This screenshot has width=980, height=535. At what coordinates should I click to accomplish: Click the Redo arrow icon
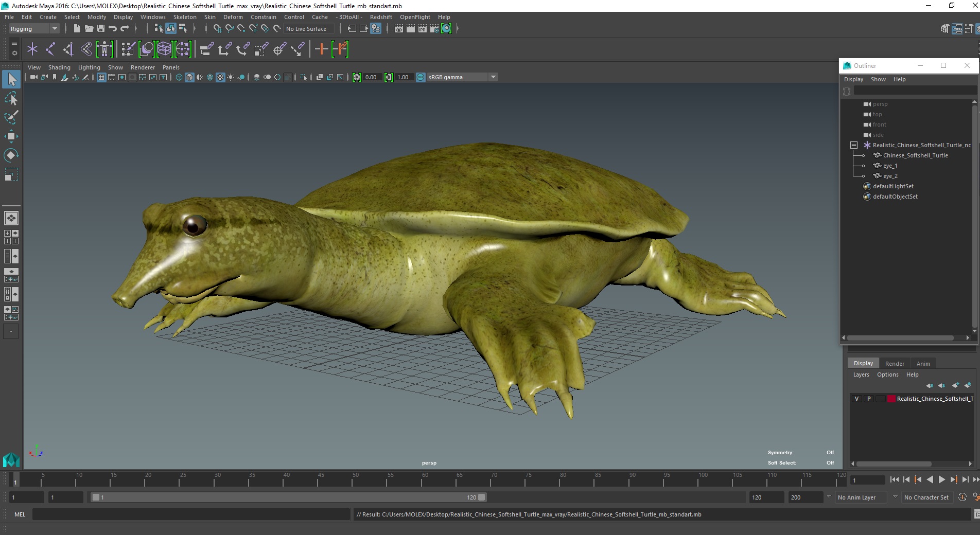click(125, 29)
